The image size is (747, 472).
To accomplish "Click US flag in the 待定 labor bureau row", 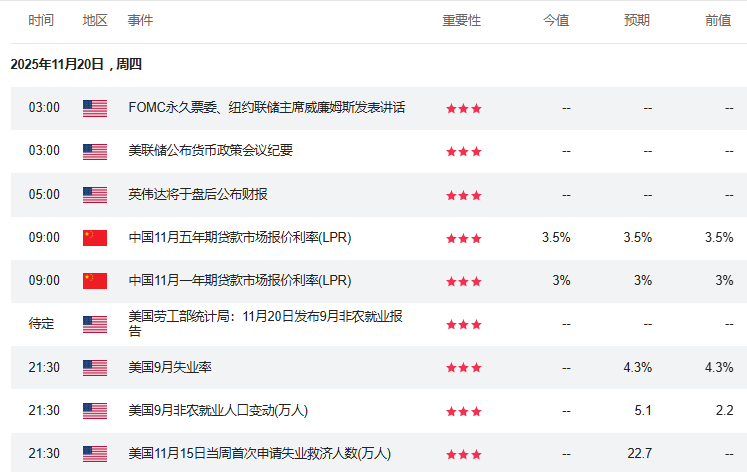I will (x=95, y=324).
